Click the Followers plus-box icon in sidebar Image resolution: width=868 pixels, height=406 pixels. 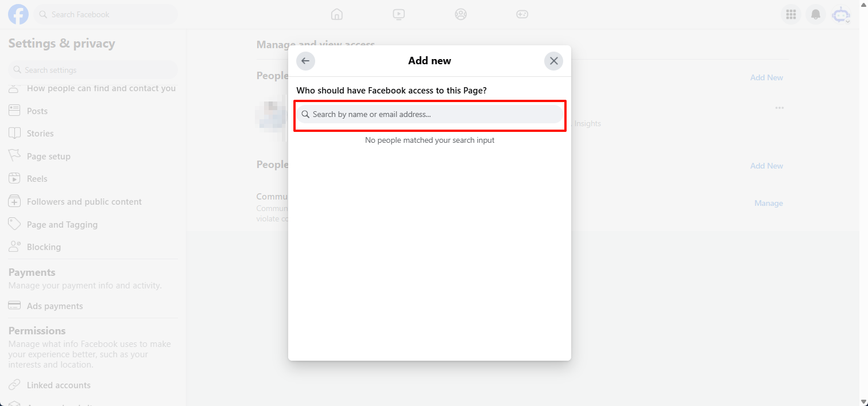(x=15, y=201)
